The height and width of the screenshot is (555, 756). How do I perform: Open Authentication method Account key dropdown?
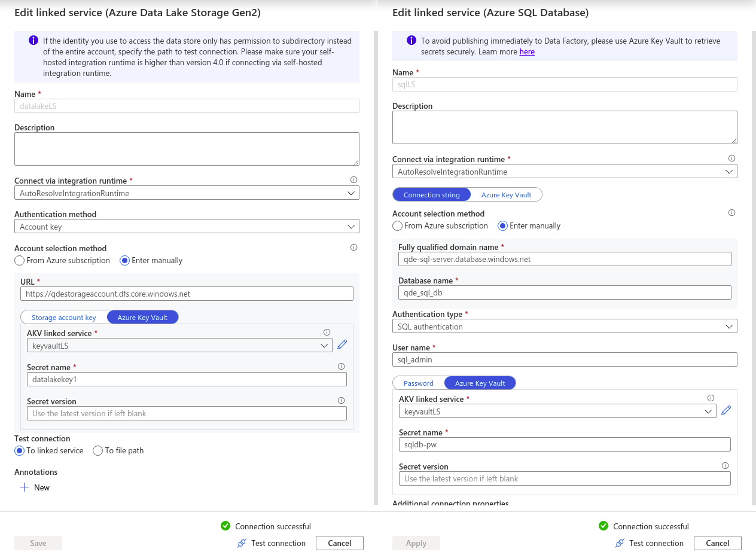[187, 227]
